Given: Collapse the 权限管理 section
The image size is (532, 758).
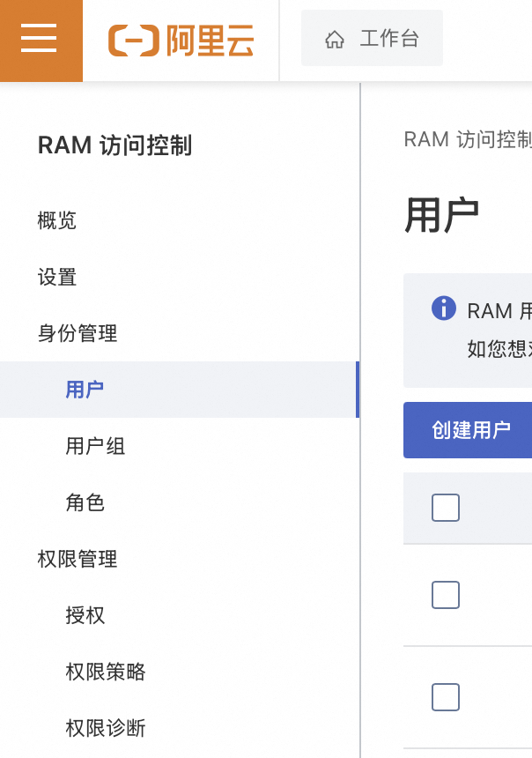Looking at the screenshot, I should pos(78,559).
